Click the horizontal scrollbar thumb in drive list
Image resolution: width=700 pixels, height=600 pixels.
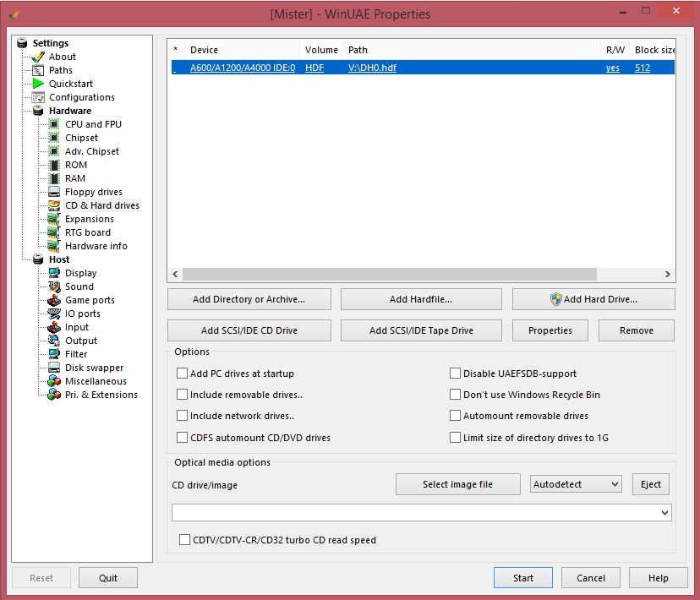point(390,275)
